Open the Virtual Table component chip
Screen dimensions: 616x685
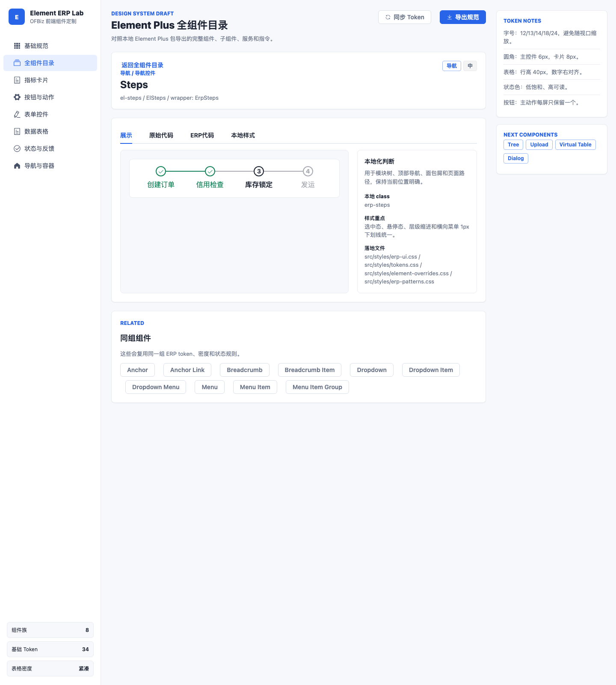[x=575, y=145]
